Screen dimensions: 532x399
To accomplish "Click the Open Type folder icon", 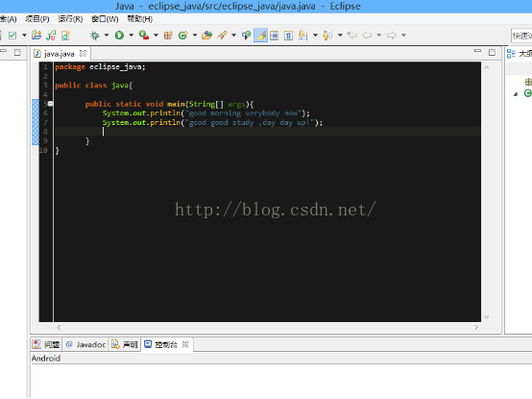I will (x=206, y=35).
